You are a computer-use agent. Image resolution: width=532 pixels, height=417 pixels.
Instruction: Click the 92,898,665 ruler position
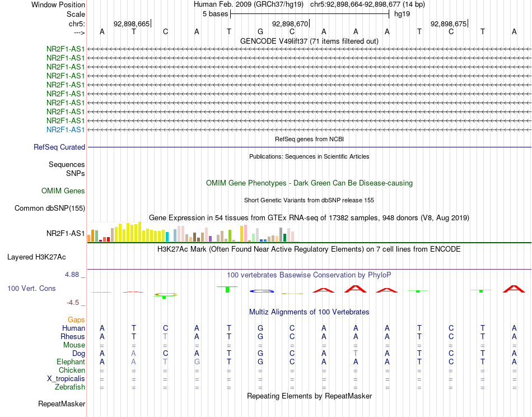coord(132,24)
